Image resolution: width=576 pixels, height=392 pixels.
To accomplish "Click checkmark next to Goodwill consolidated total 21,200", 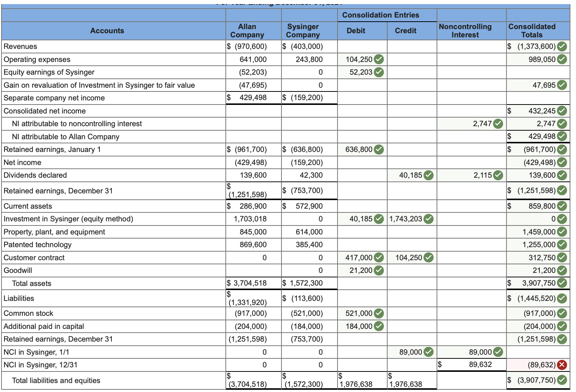I will coord(562,270).
